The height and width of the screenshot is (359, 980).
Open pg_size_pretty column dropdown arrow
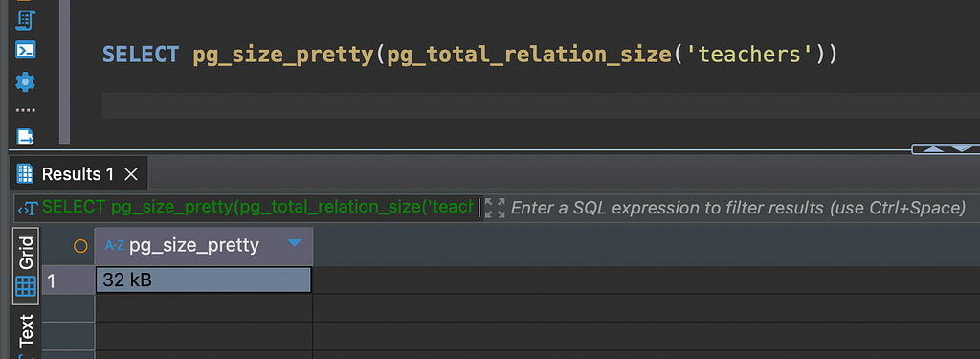[295, 243]
